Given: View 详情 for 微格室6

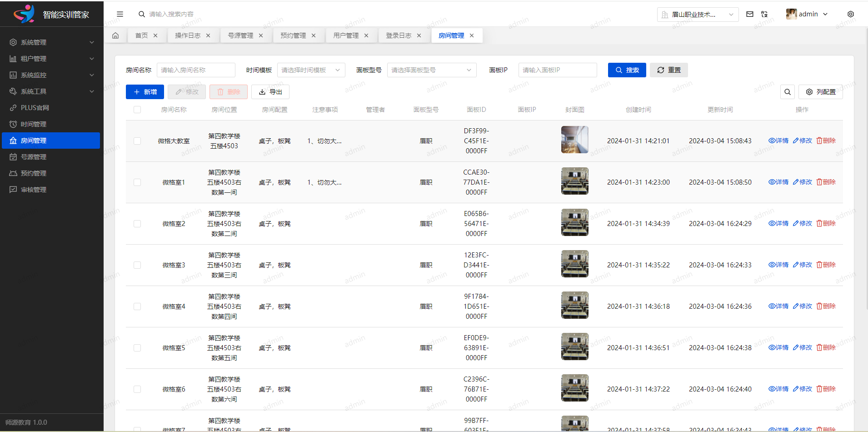Looking at the screenshot, I should (x=778, y=389).
